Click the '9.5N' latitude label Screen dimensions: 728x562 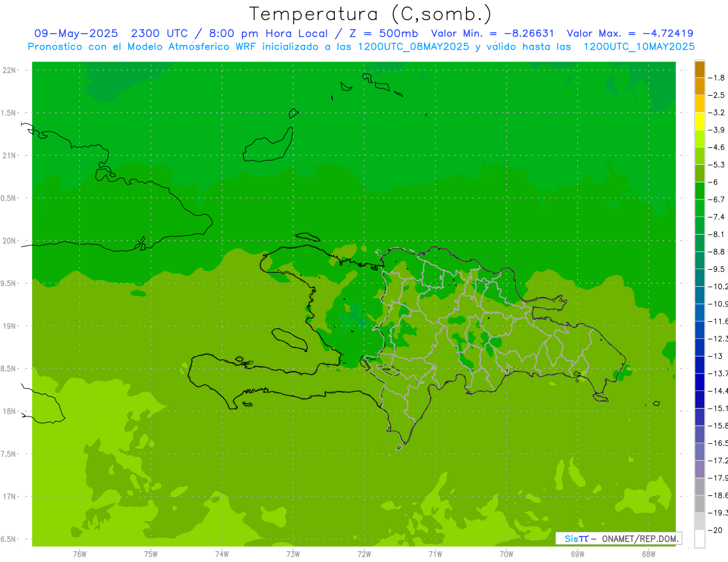click(x=8, y=283)
